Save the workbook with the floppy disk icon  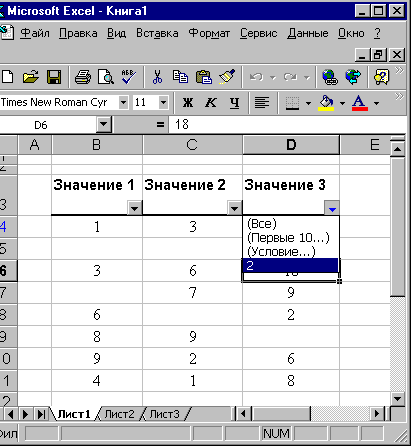tap(54, 77)
